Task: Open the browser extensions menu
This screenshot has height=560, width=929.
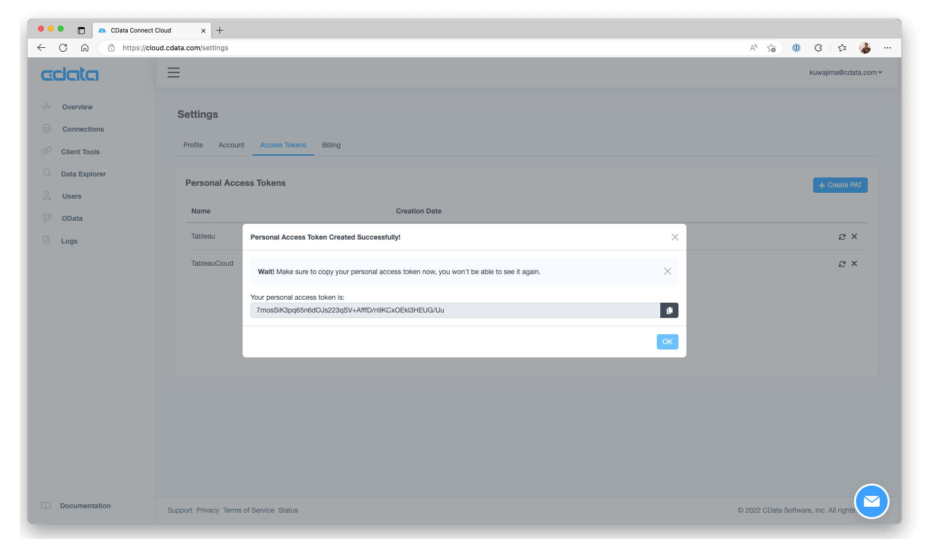Action: pos(818,48)
